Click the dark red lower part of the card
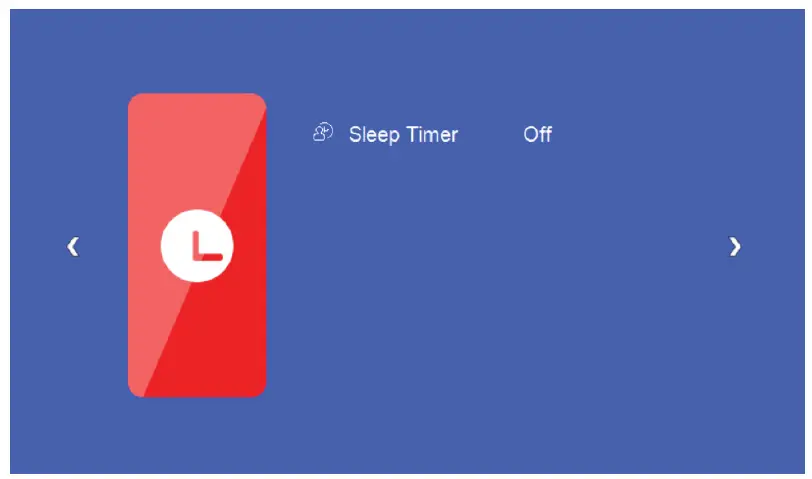The image size is (812, 479). click(x=223, y=342)
